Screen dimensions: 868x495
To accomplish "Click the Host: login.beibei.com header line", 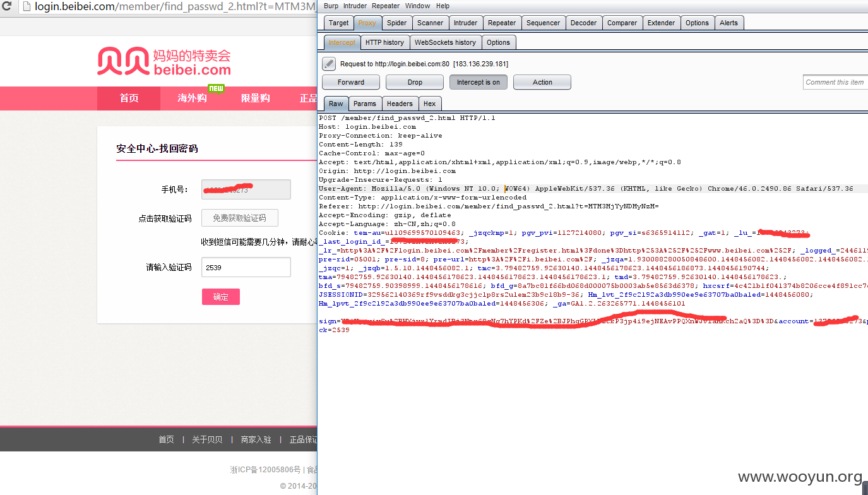I will (367, 127).
